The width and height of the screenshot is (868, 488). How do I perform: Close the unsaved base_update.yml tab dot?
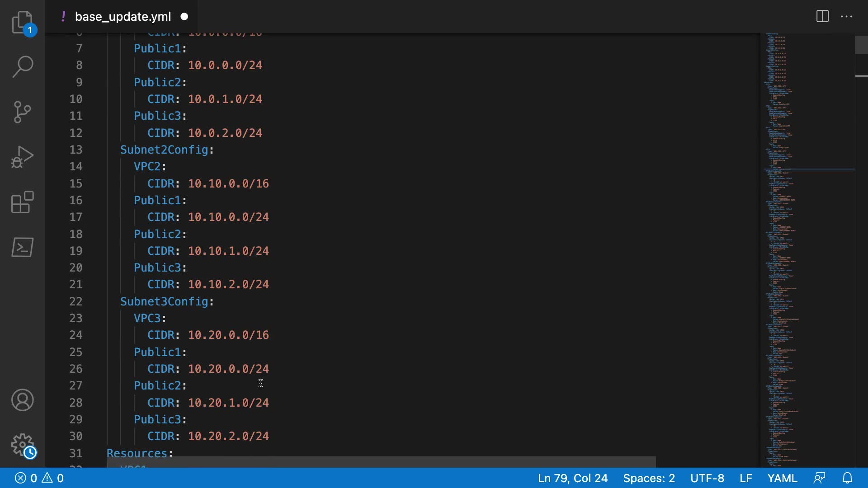[x=184, y=17]
